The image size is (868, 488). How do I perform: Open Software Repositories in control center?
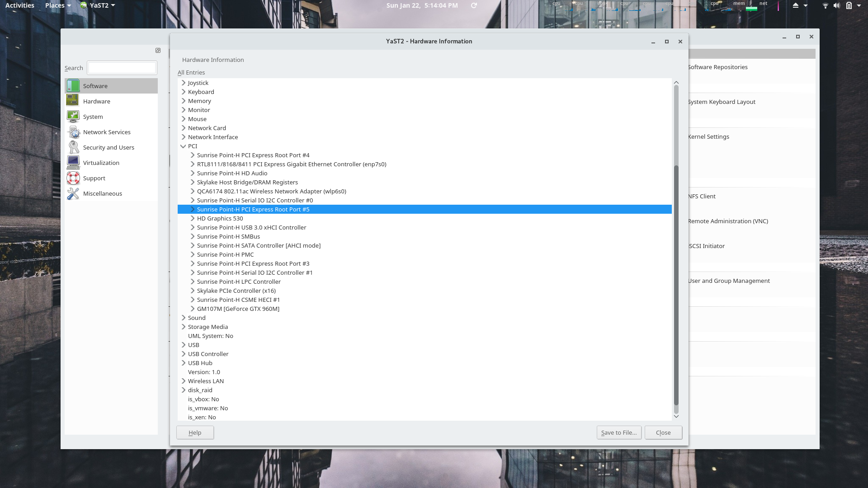(x=717, y=67)
